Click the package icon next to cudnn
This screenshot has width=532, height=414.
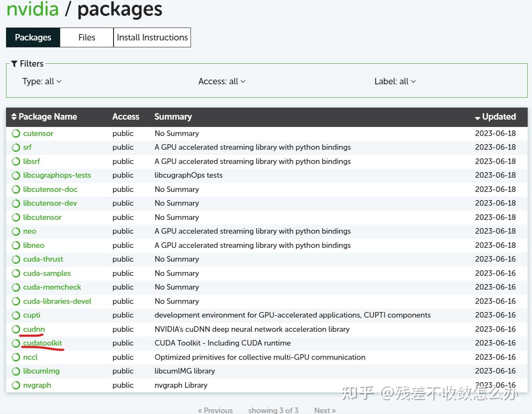click(16, 329)
